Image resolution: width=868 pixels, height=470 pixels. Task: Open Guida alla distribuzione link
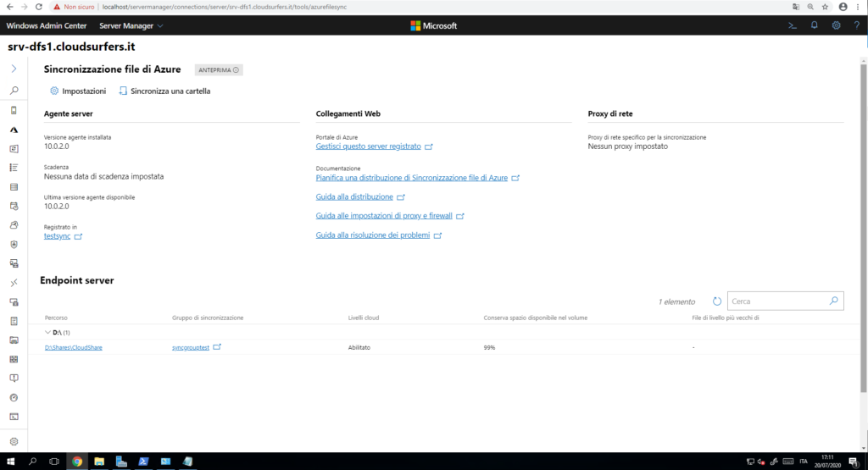(354, 196)
